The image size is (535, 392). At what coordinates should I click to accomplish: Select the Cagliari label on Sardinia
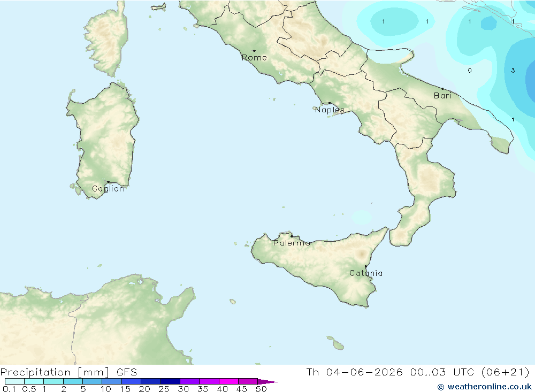tap(109, 189)
